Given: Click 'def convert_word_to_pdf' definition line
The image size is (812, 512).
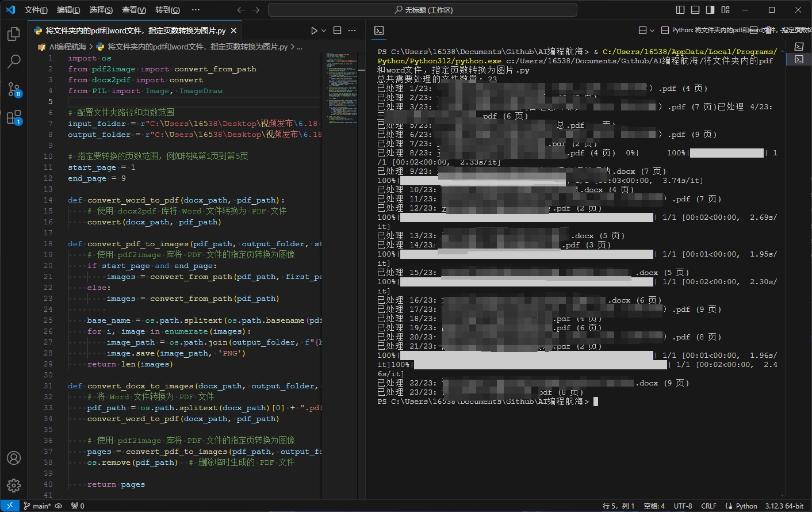Looking at the screenshot, I should [x=176, y=200].
